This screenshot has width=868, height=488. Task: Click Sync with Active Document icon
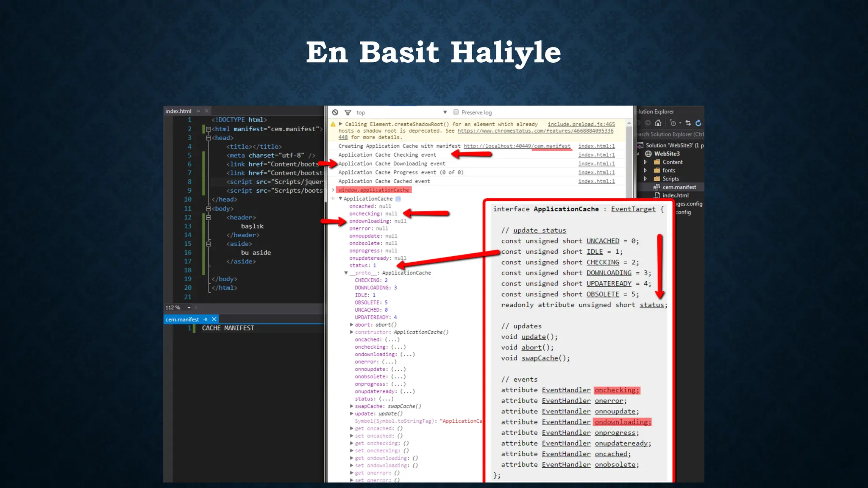[x=688, y=123]
